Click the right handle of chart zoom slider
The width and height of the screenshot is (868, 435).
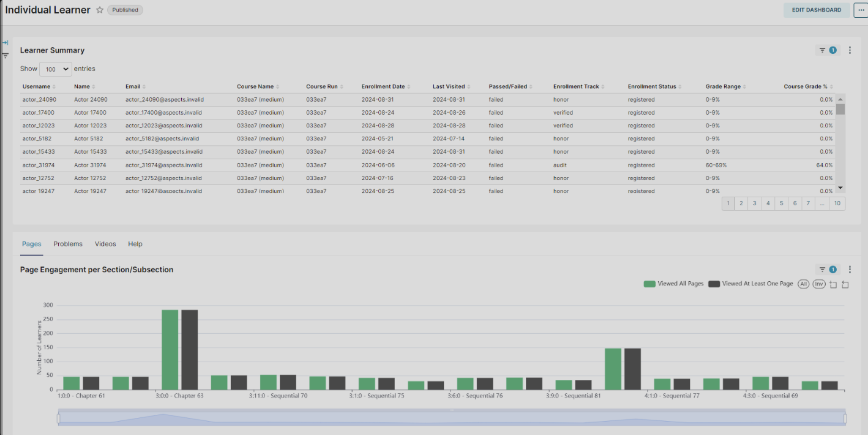pos(845,418)
